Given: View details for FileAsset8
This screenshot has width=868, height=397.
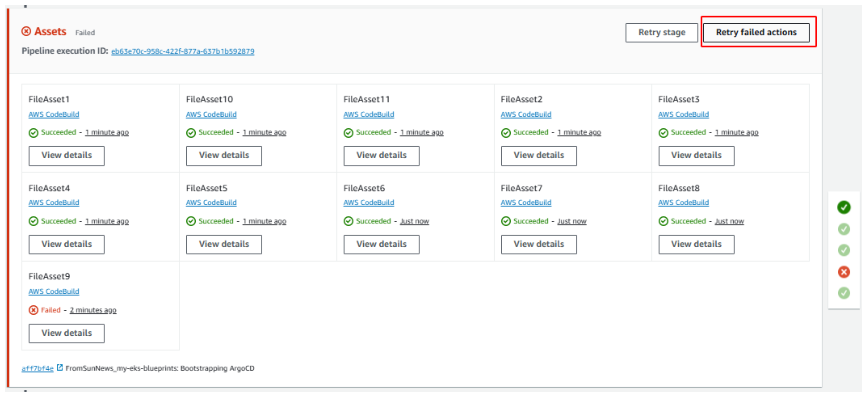Looking at the screenshot, I should (696, 244).
